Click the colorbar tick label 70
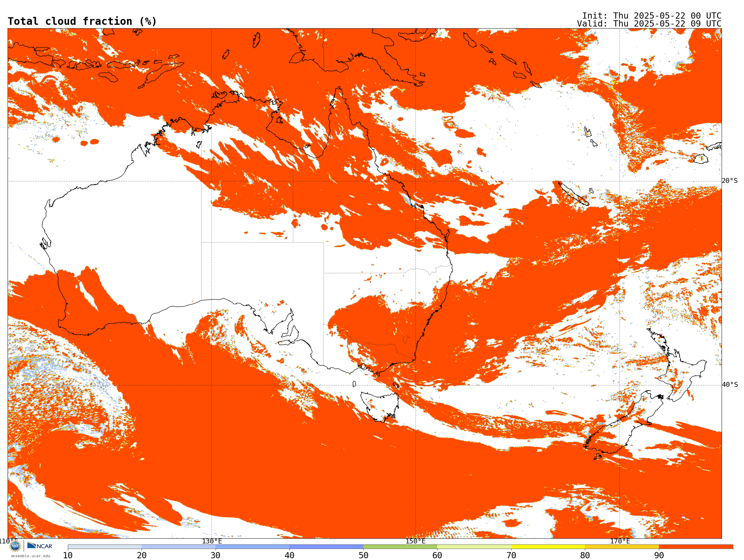The image size is (744, 560). point(511,556)
